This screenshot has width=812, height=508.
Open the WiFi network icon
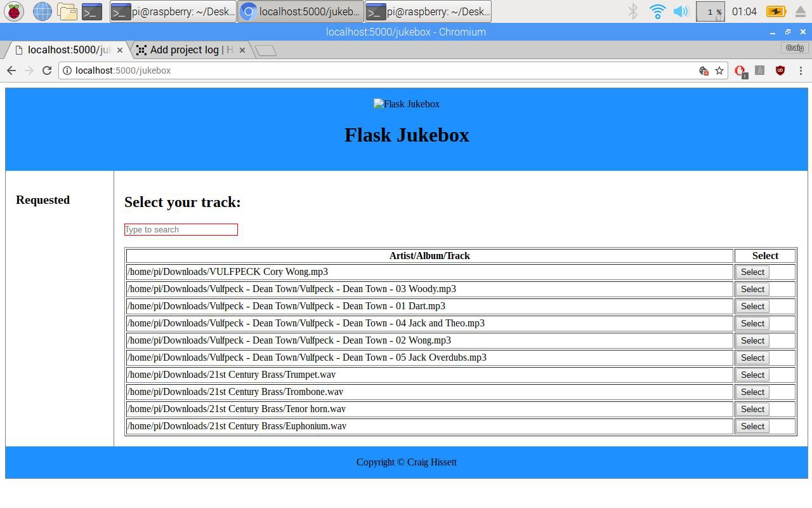pos(657,11)
